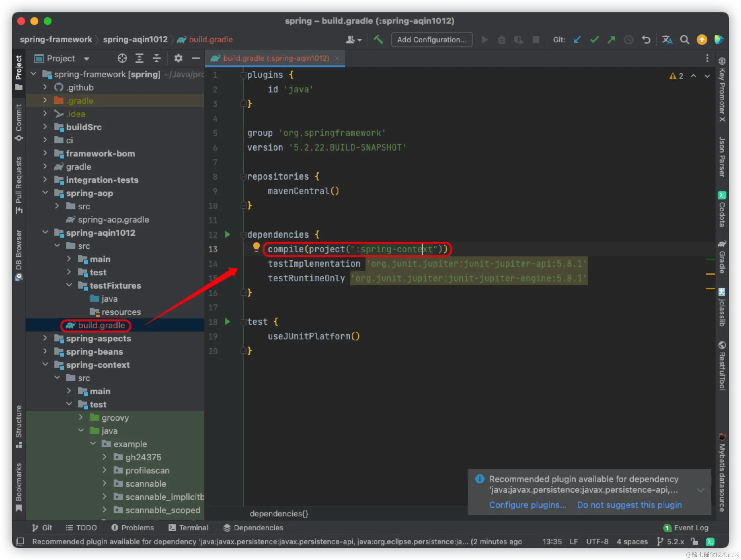This screenshot has height=560, width=741.
Task: Click Git commit checkmark icon
Action: 594,40
